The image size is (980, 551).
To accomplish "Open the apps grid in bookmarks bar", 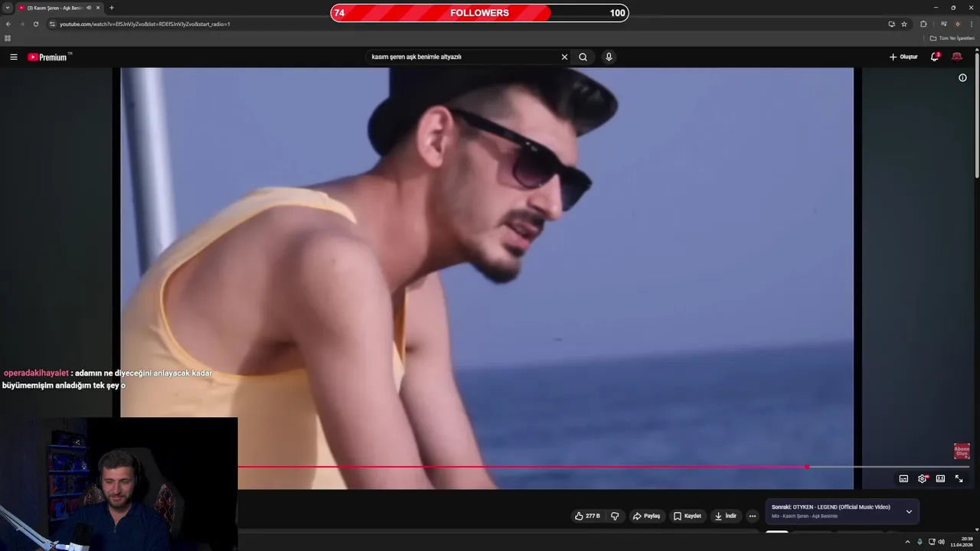I will (x=8, y=37).
